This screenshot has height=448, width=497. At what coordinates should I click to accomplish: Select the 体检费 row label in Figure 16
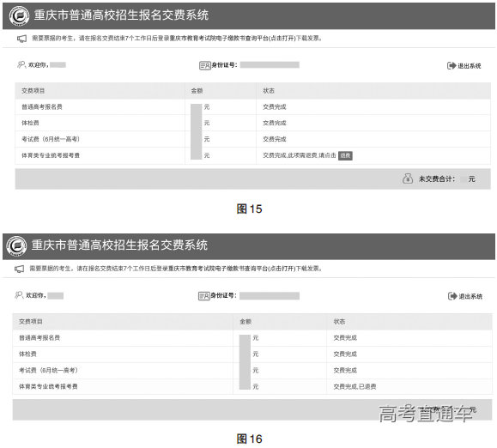[x=27, y=354]
